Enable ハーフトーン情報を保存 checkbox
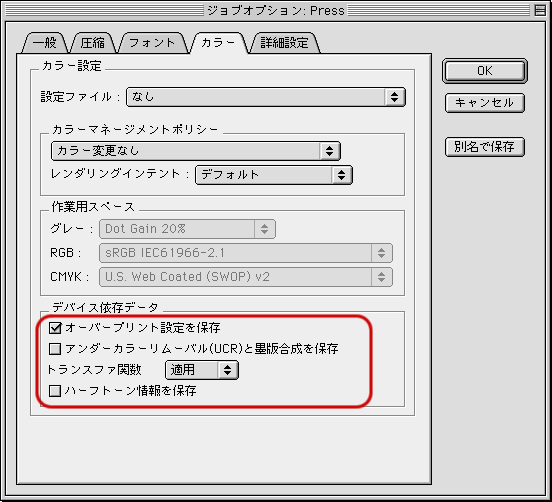Viewport: 552px width, 502px height. (55, 391)
